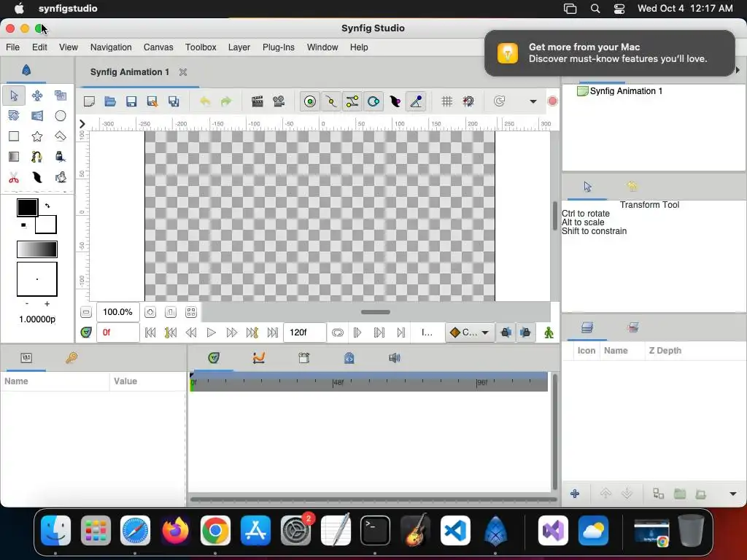747x560 pixels.
Task: Open a file with the folder icon
Action: [110, 101]
